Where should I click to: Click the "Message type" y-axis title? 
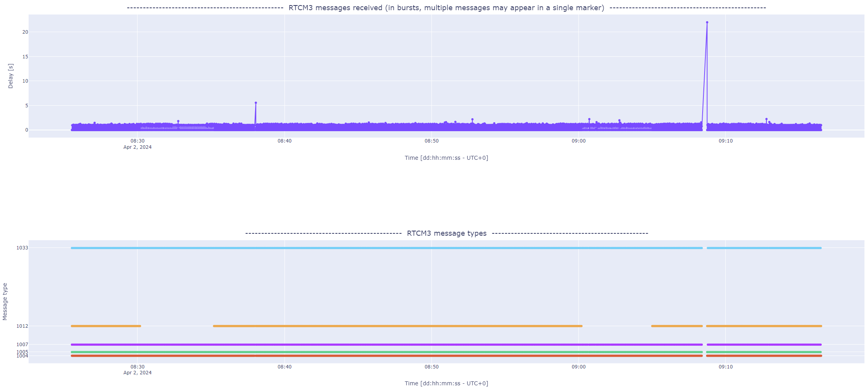[x=5, y=302]
